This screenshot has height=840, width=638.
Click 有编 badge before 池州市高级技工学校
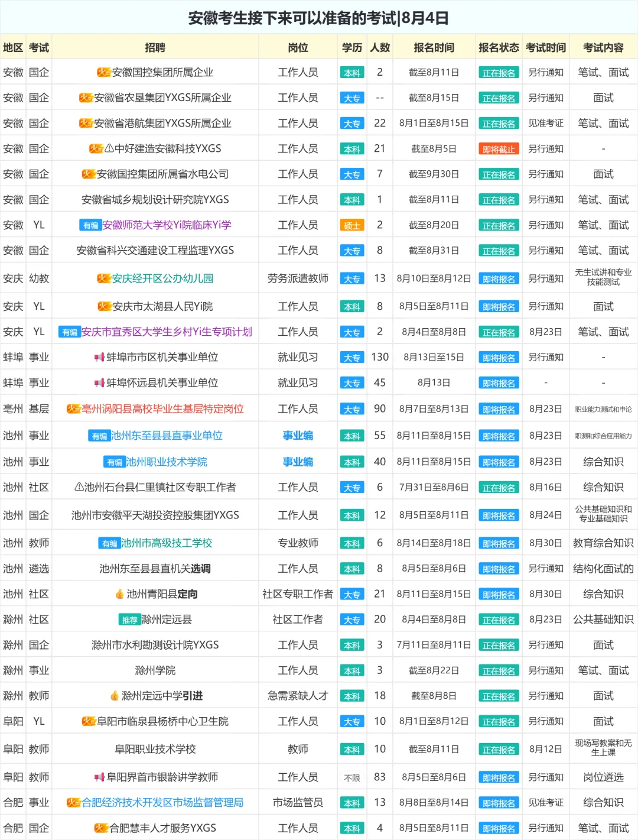(x=109, y=543)
